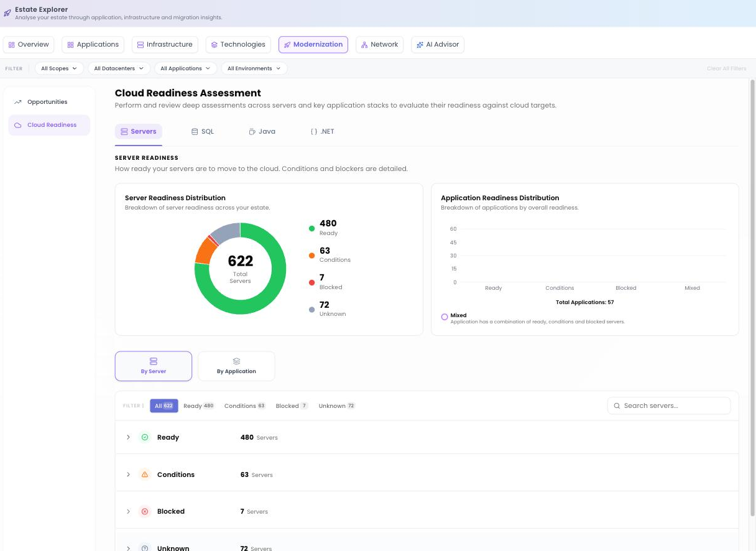Switch to the Java sub-tab

click(262, 132)
